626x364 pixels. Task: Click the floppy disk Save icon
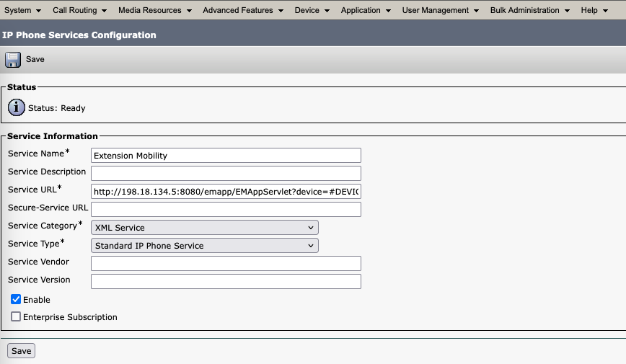pyautogui.click(x=13, y=59)
